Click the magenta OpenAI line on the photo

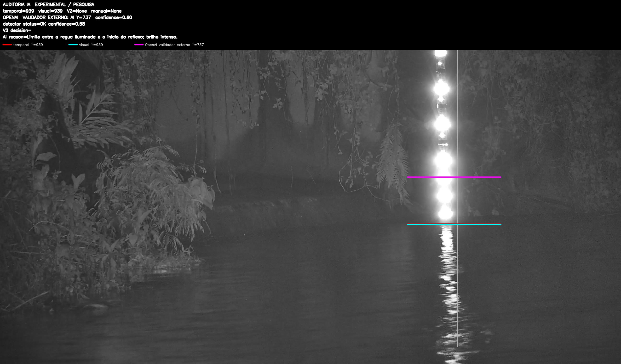(x=454, y=177)
